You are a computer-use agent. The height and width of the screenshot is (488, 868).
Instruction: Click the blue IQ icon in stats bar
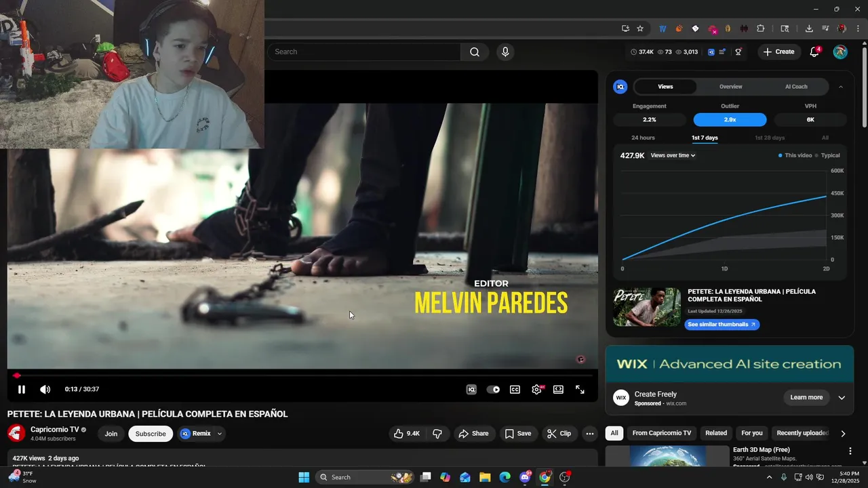point(711,52)
